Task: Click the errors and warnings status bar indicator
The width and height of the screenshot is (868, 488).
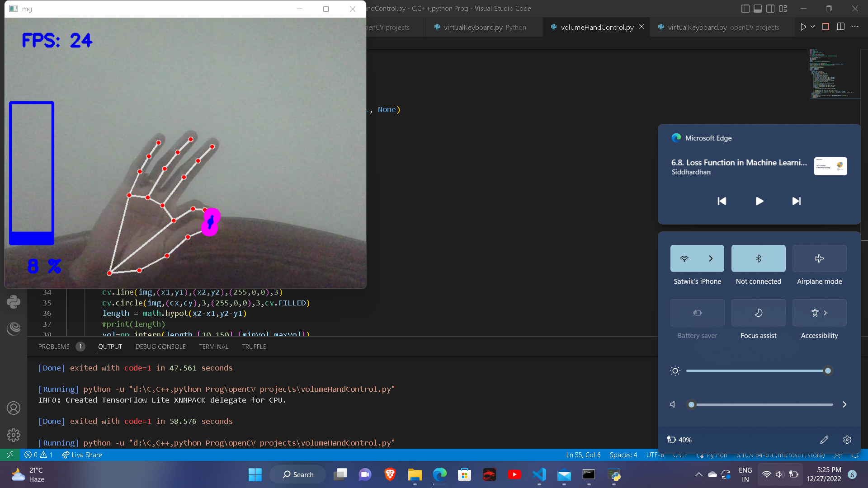Action: 38,455
